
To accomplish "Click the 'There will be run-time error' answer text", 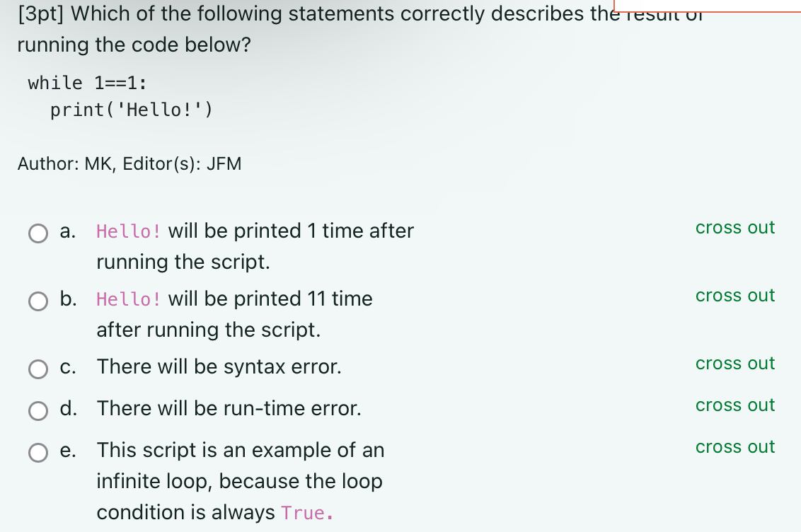I will point(229,408).
